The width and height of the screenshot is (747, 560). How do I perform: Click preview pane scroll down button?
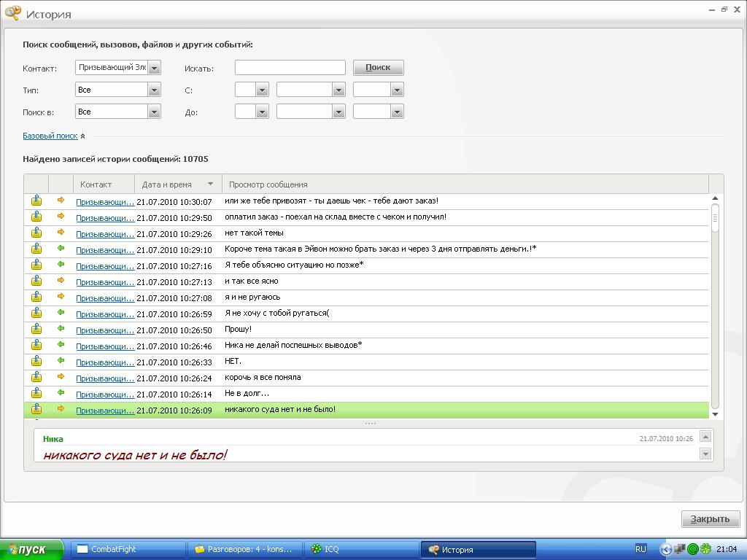(x=706, y=454)
